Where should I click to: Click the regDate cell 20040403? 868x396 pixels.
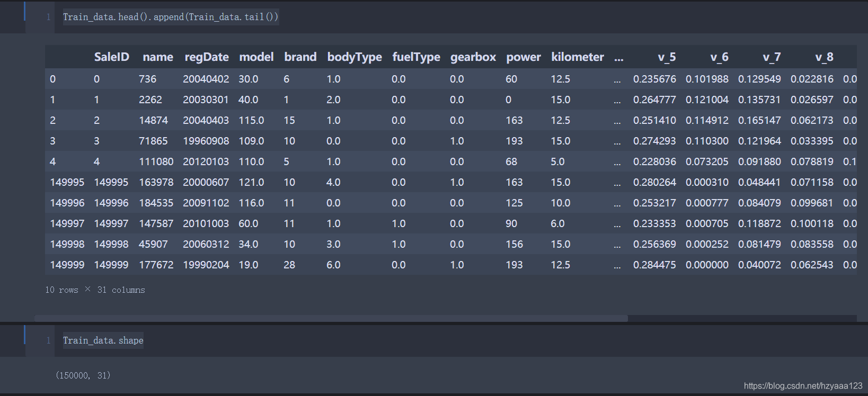pos(206,120)
